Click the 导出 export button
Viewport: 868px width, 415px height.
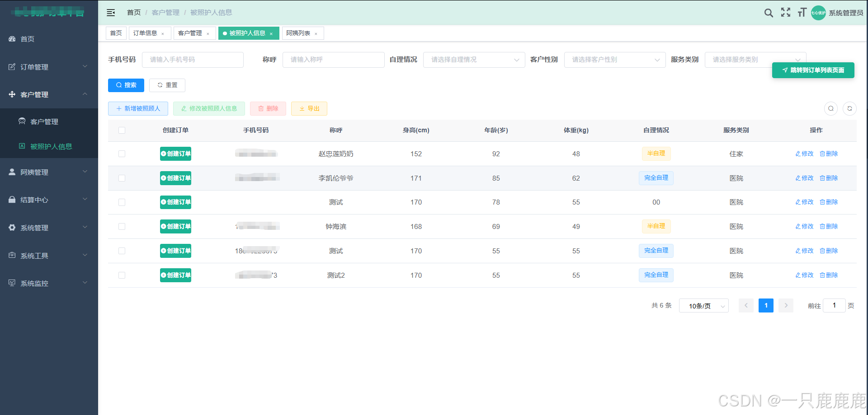[309, 108]
